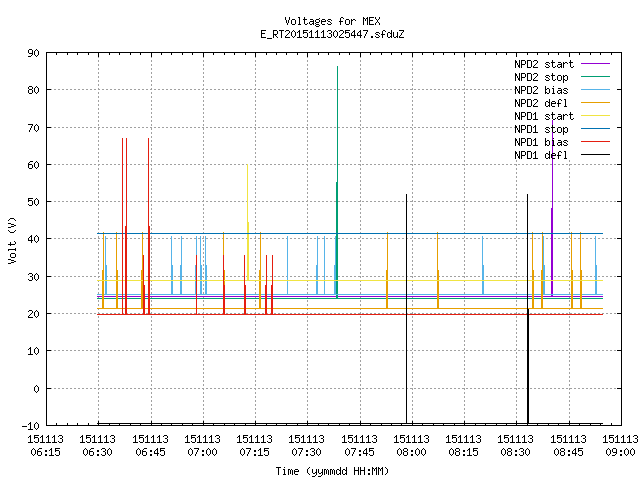Click the purple line sample beside NPD2 start
The height and width of the screenshot is (480, 640).
[x=595, y=64]
